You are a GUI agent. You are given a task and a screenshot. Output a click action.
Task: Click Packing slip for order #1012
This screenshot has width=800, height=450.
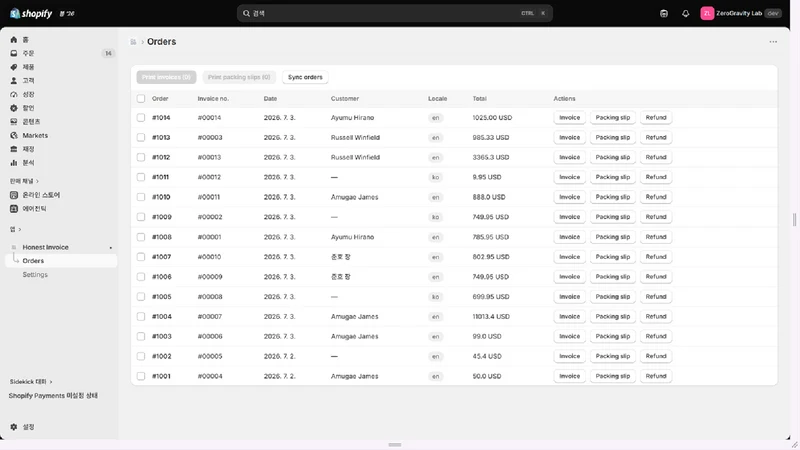click(x=613, y=157)
